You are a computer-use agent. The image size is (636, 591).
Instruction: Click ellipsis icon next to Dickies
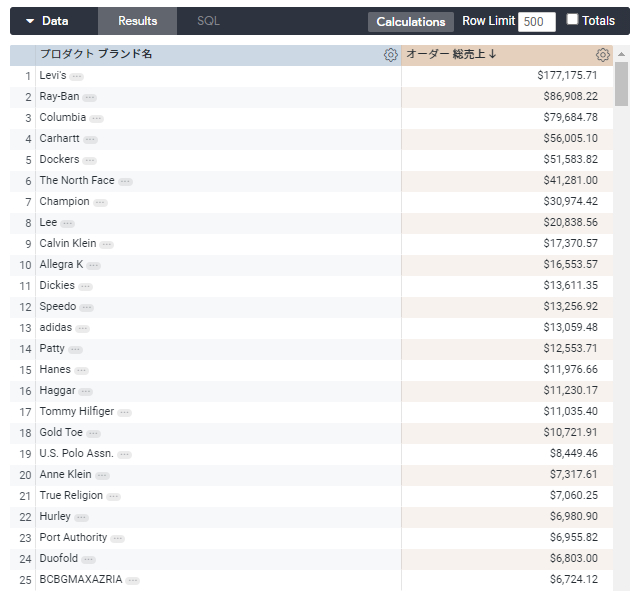tap(86, 286)
